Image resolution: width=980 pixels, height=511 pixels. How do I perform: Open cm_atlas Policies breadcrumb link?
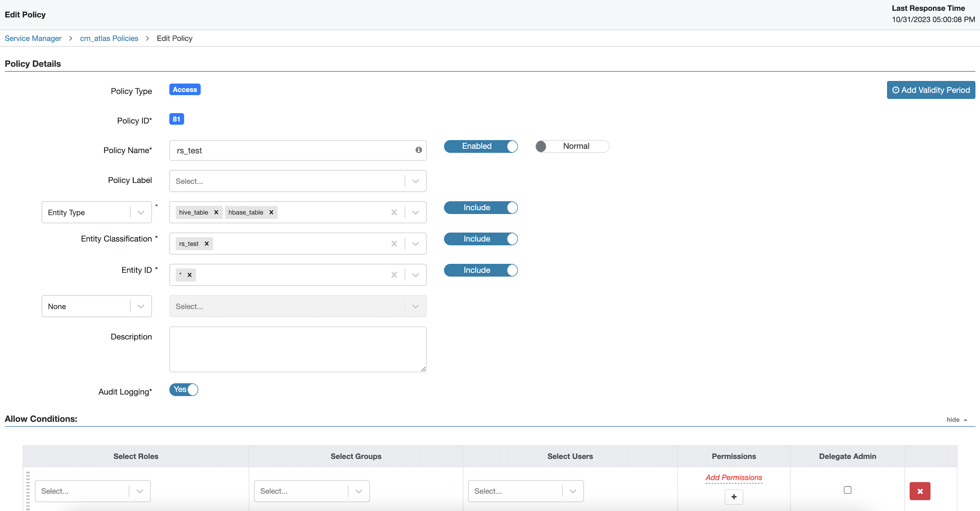click(109, 38)
